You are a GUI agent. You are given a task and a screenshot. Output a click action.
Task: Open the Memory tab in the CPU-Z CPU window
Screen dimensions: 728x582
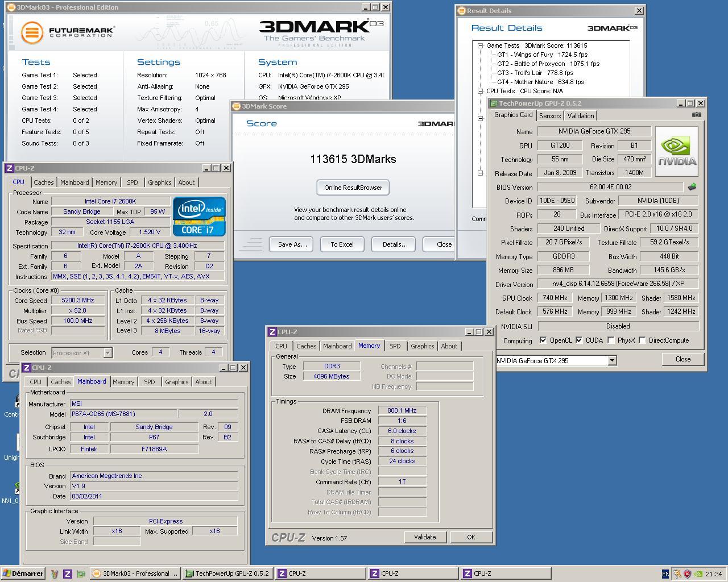(106, 182)
